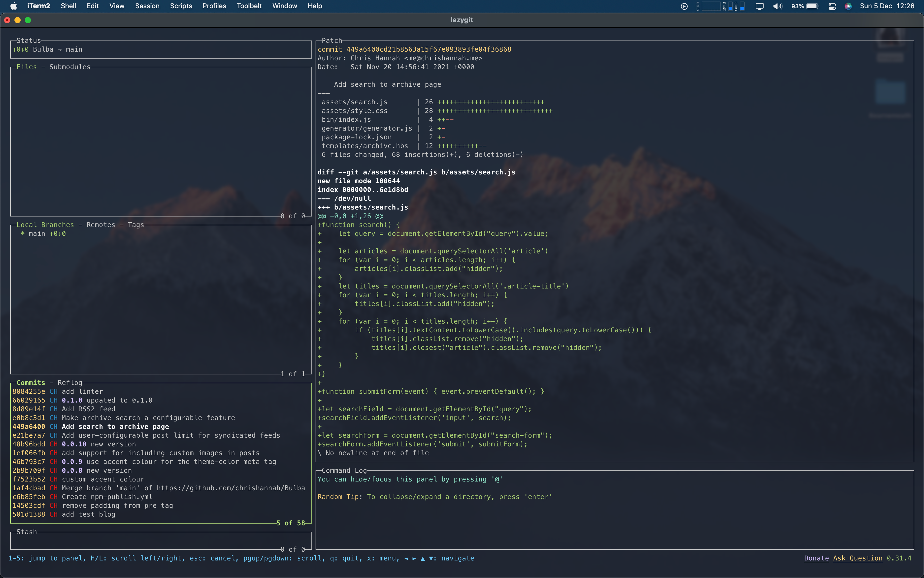Viewport: 924px width, 578px height.
Task: Click the Ask Question link
Action: (857, 558)
